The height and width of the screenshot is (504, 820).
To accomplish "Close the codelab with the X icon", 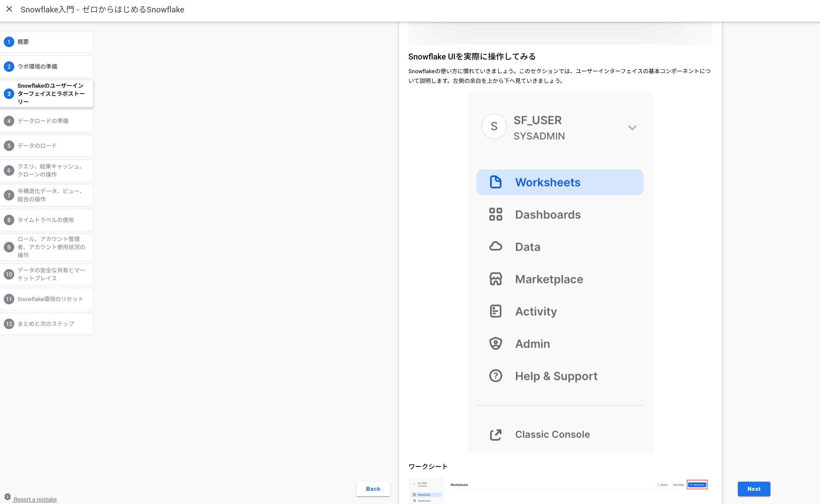I will (9, 9).
